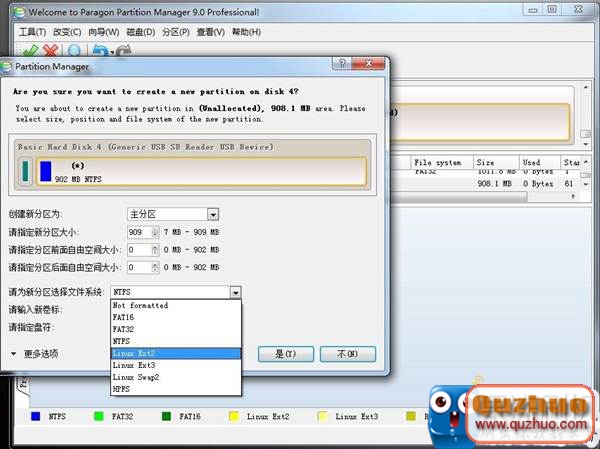
Task: Click the new partition size 909 field
Action: [139, 232]
